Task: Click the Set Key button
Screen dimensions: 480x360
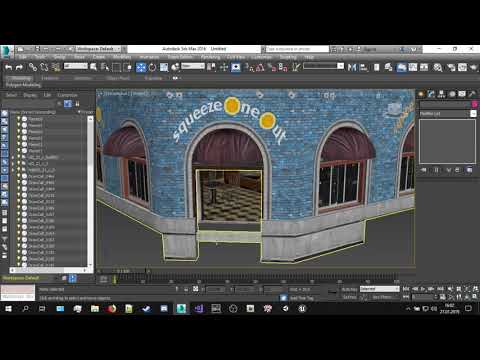Action: (349, 297)
